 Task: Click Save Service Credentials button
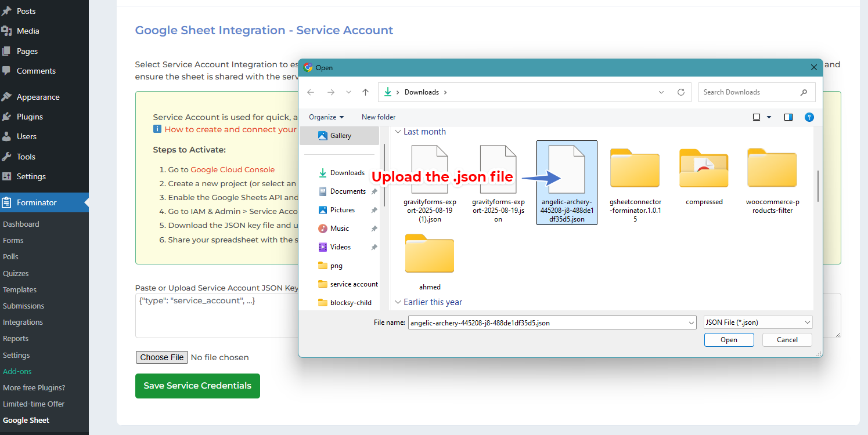pyautogui.click(x=197, y=386)
